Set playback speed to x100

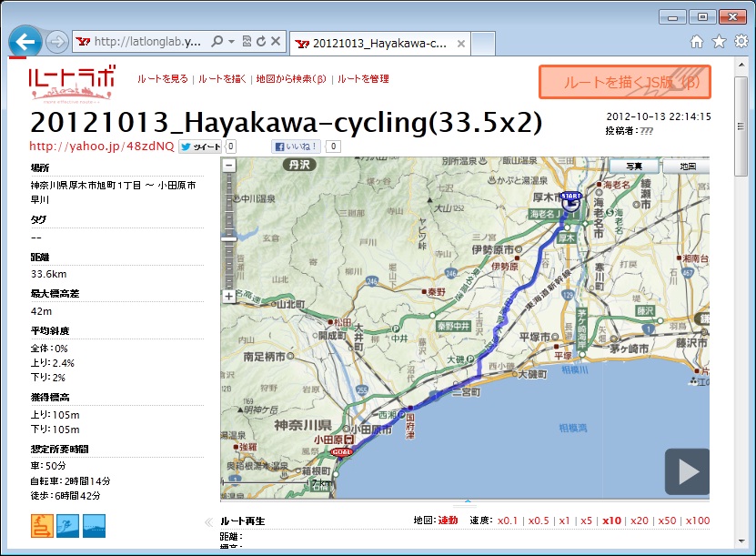click(698, 521)
